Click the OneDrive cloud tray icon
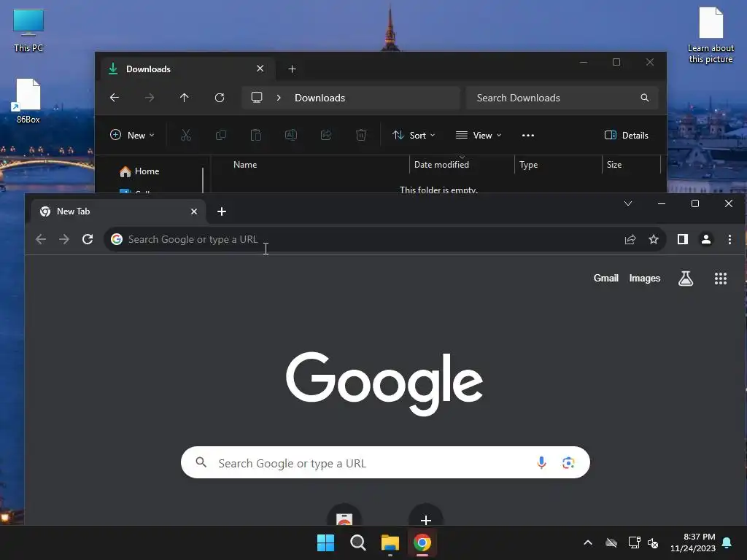 click(x=611, y=542)
